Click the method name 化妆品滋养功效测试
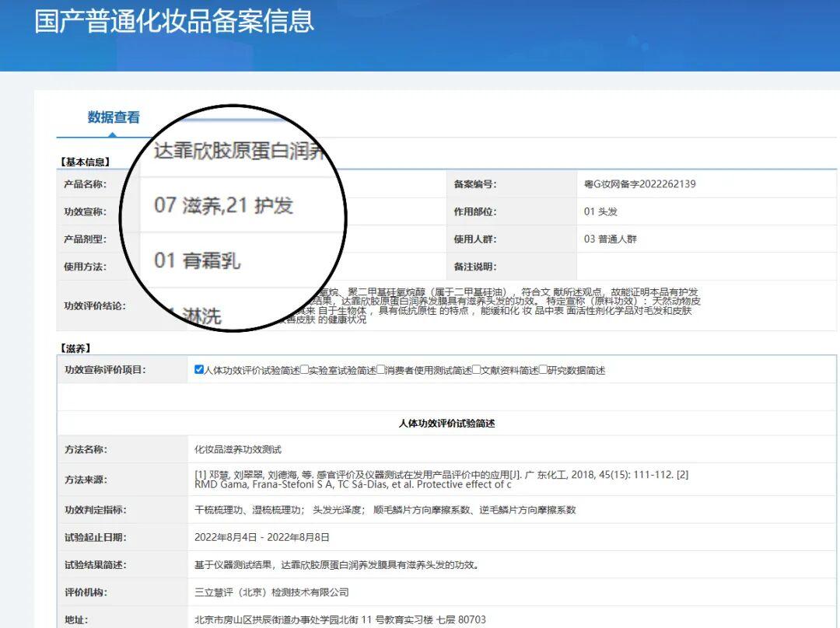Viewport: 840px width, 628px height. click(x=237, y=449)
